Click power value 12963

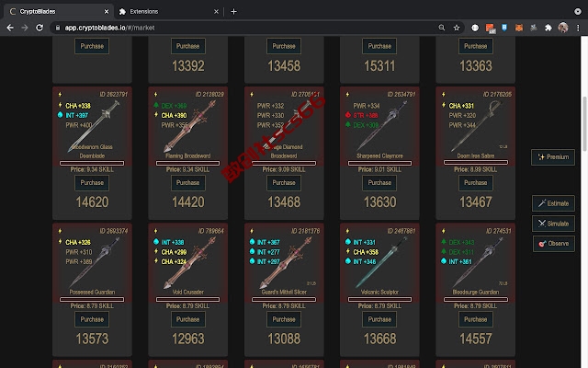187,339
